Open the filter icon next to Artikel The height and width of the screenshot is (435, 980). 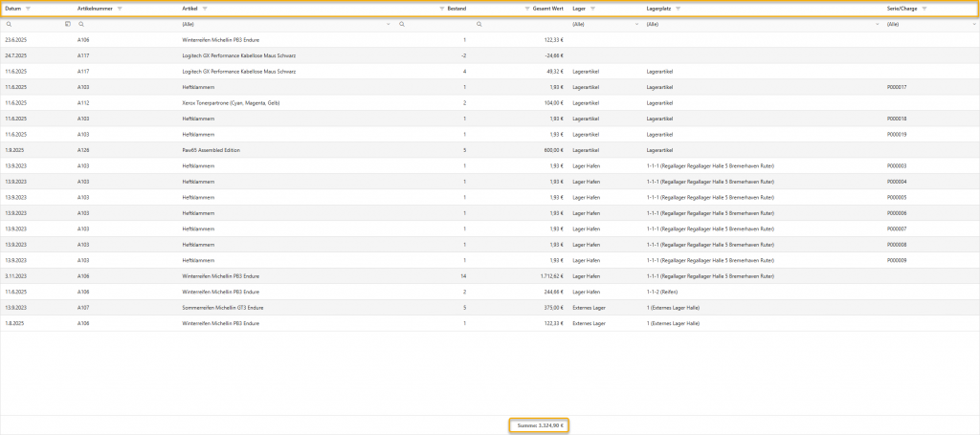click(x=205, y=9)
